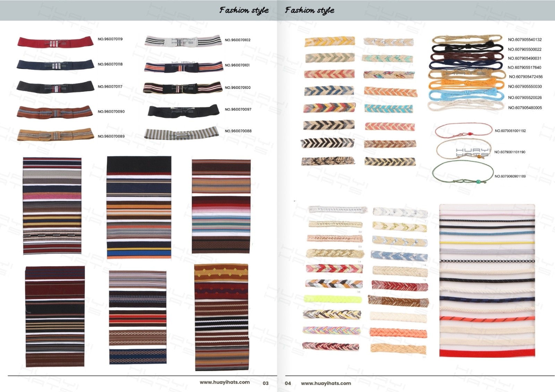This screenshot has width=555, height=392.
Task: Open www.huayihats.com link on page 04
Action: click(x=326, y=383)
